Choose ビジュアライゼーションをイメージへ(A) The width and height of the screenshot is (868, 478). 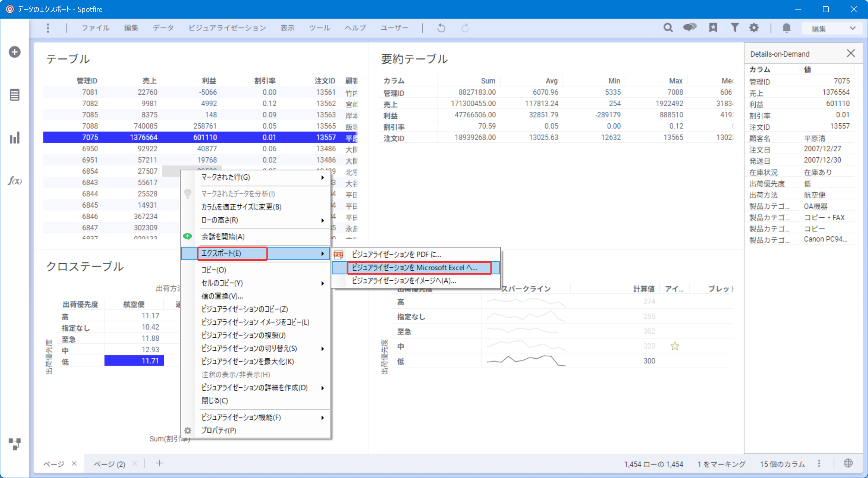tap(416, 281)
